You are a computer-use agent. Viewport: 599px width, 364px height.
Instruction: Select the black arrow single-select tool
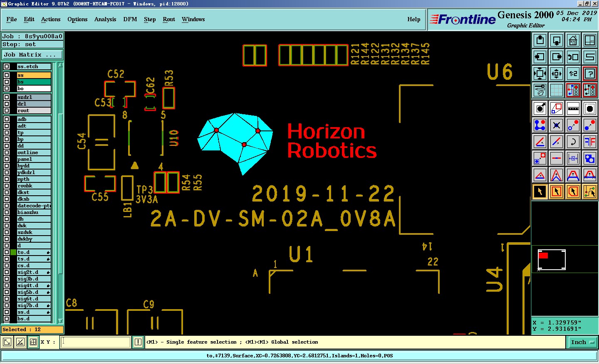coord(540,192)
